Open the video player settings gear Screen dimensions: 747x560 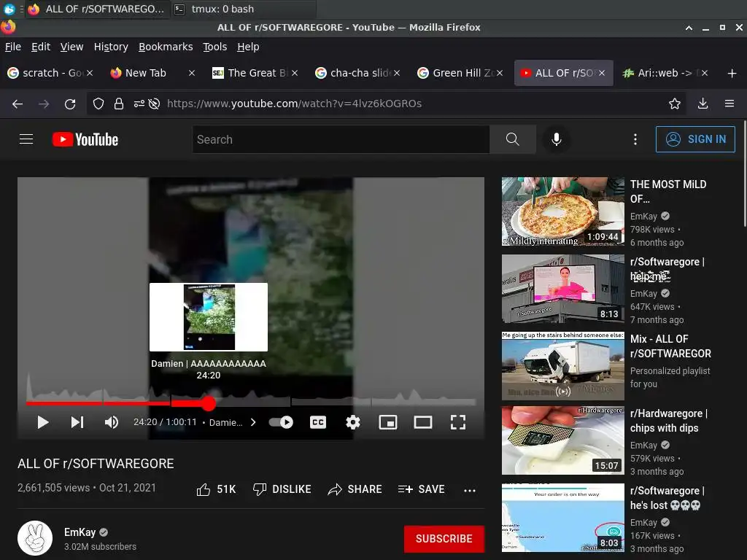click(x=353, y=422)
